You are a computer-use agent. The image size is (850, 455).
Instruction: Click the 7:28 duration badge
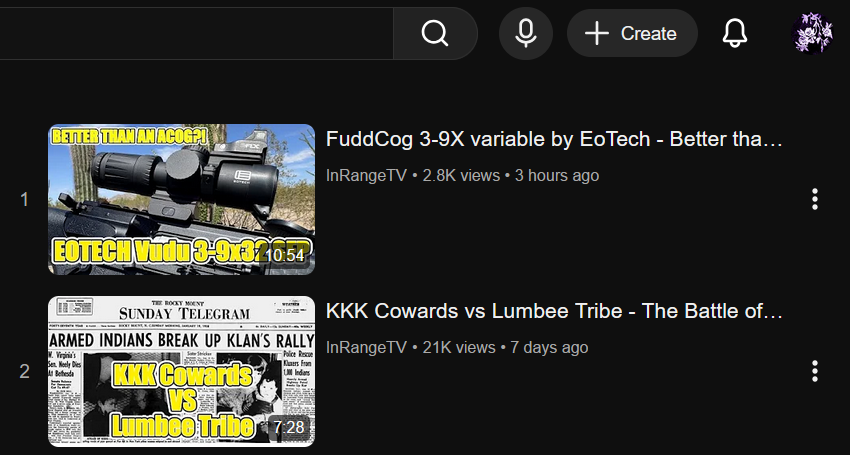coord(289,427)
